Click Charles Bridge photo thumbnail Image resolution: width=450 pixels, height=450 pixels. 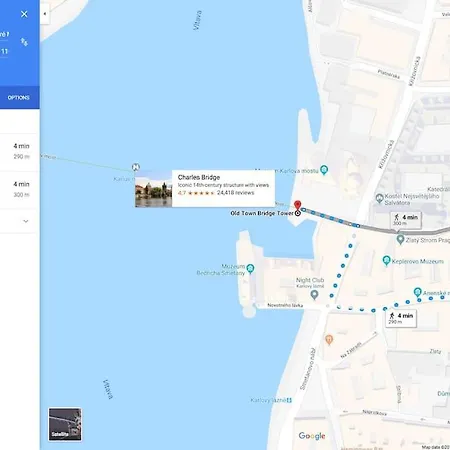pos(153,189)
